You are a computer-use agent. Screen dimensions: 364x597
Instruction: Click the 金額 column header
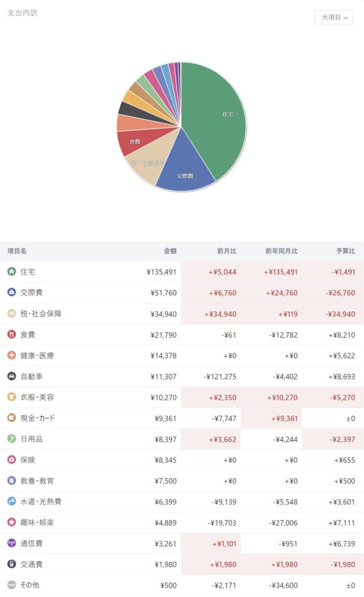click(170, 251)
